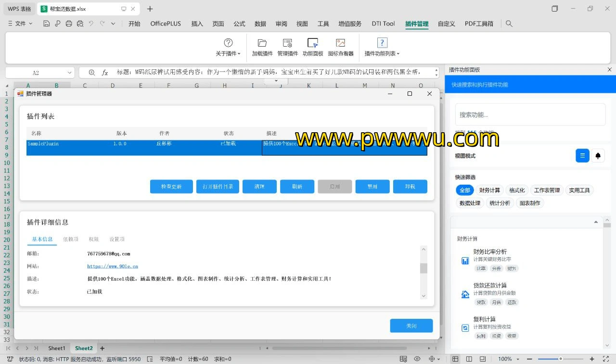Switch plugin panel to tree view icon
The width and height of the screenshot is (616, 364).
tap(598, 155)
